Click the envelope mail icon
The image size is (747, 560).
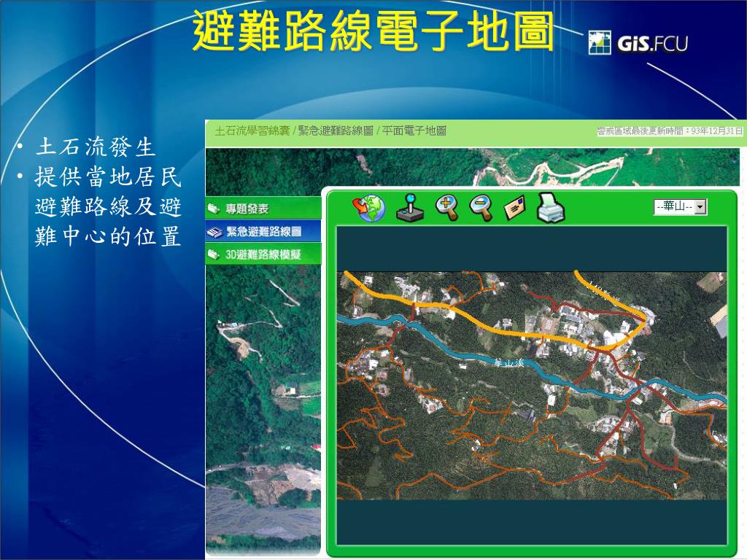click(514, 208)
